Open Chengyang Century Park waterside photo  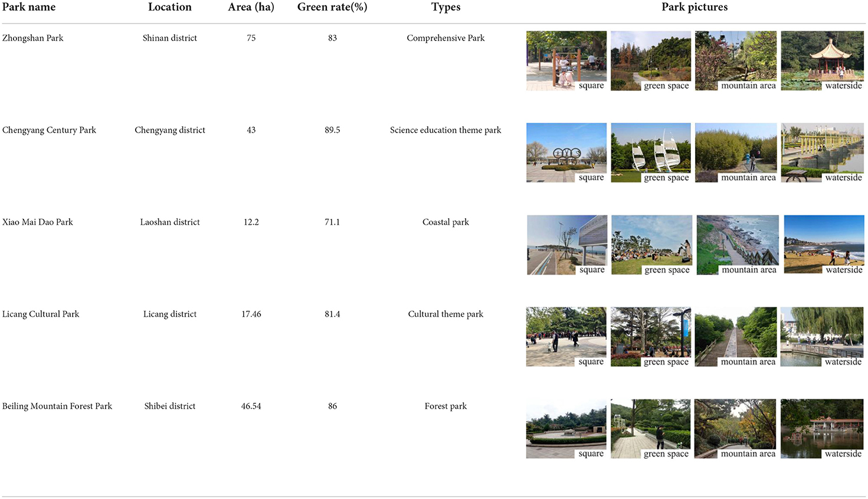(823, 153)
